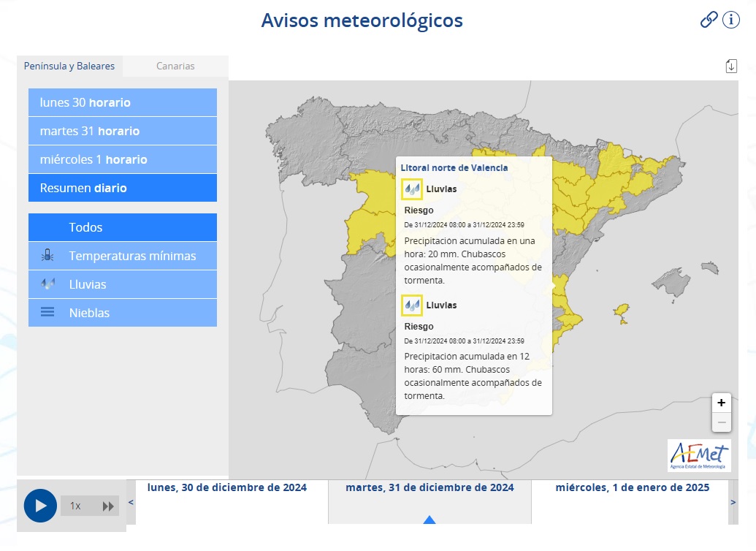756x551 pixels.
Task: Open the information circle icon
Action: [x=730, y=20]
